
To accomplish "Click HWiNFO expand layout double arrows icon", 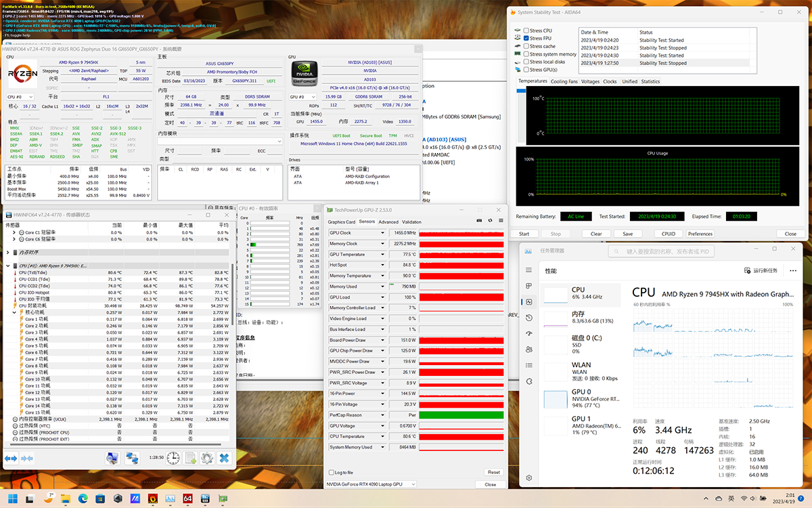I will coord(11,459).
